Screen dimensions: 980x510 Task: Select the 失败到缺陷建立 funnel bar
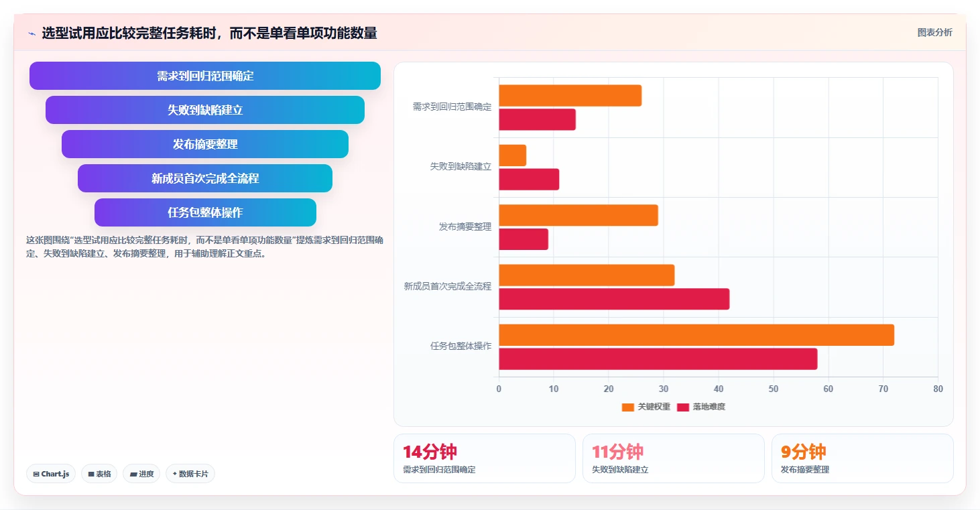tap(205, 110)
